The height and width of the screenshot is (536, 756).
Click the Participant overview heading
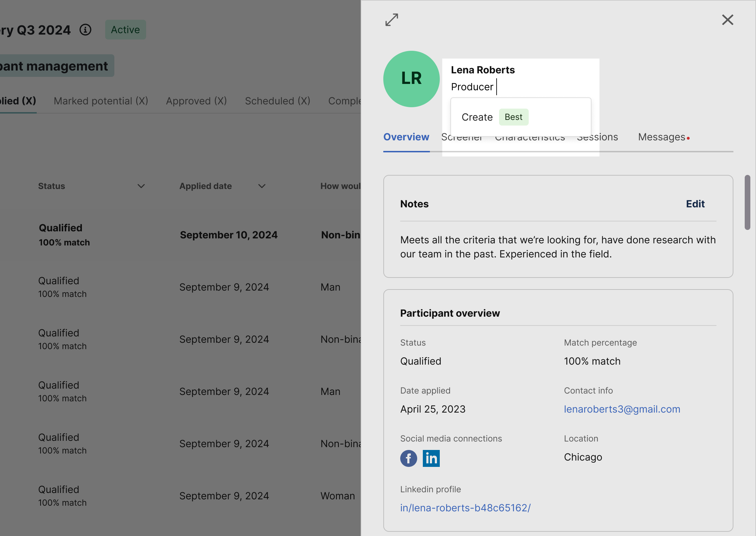pos(450,313)
